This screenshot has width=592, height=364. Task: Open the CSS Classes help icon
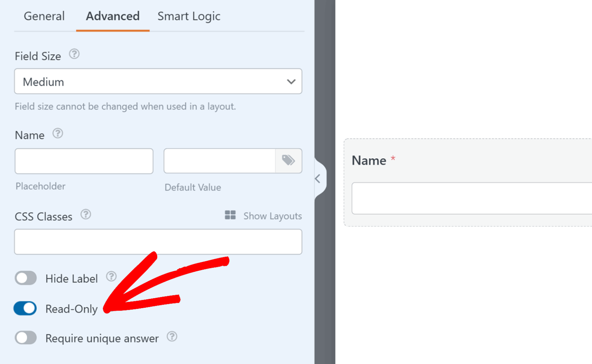click(86, 215)
